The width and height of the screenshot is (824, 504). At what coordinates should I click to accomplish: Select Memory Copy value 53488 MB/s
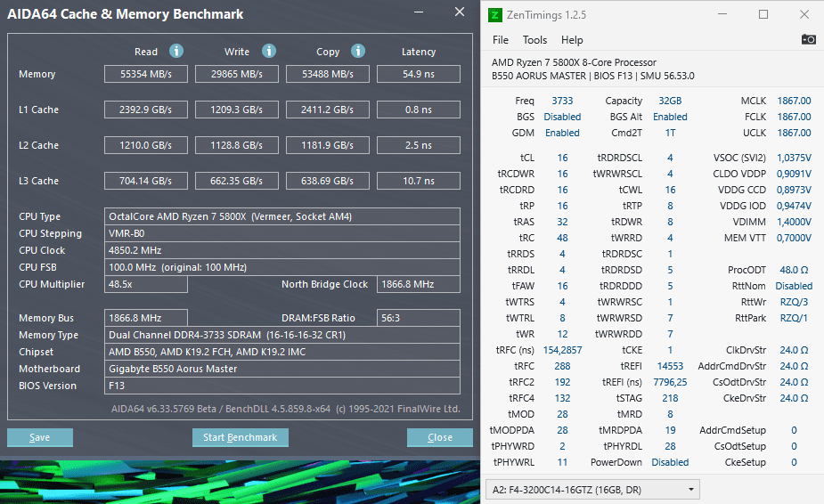(328, 74)
